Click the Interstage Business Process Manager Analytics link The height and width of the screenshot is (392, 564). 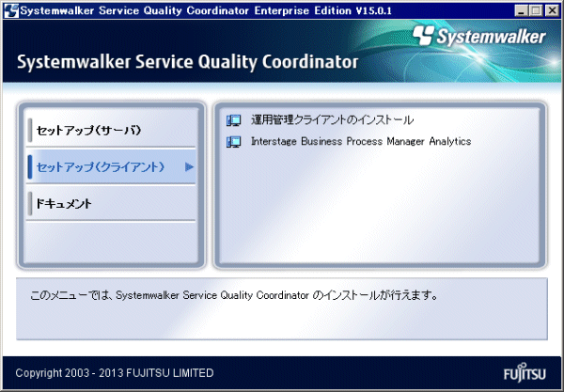[361, 141]
